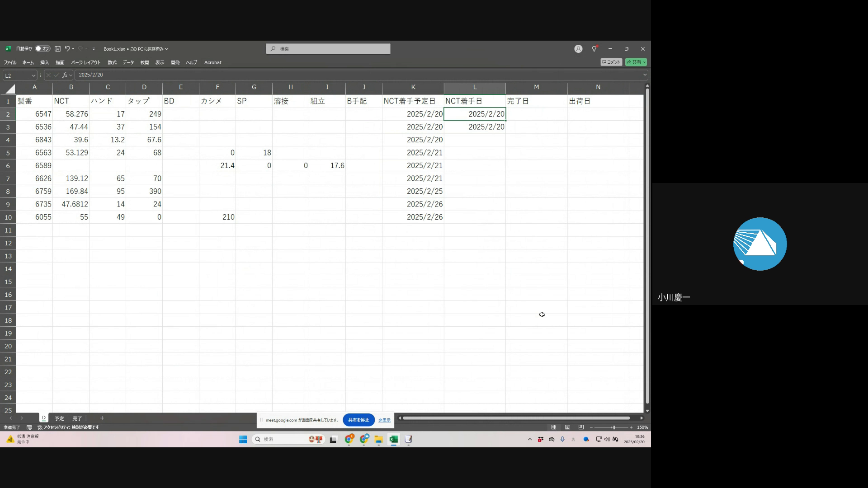Open the データ ribbon tab
The image size is (868, 488).
128,62
